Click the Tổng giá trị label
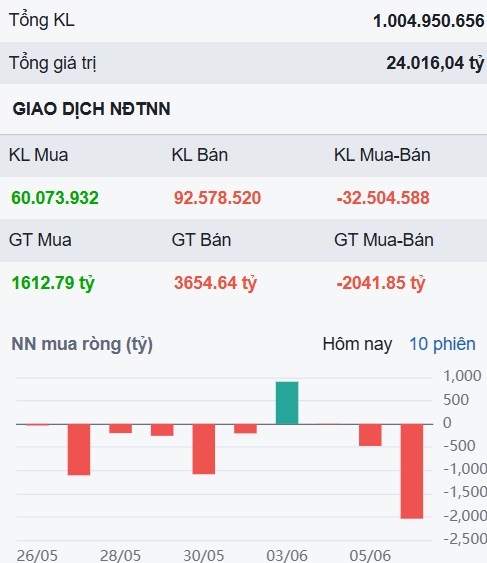The width and height of the screenshot is (487, 563). coord(52,63)
